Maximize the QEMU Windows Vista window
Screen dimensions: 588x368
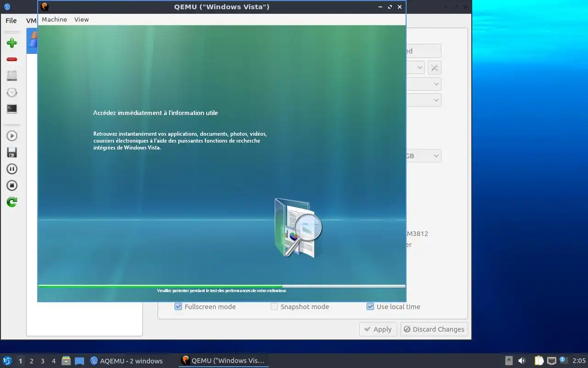(x=390, y=7)
